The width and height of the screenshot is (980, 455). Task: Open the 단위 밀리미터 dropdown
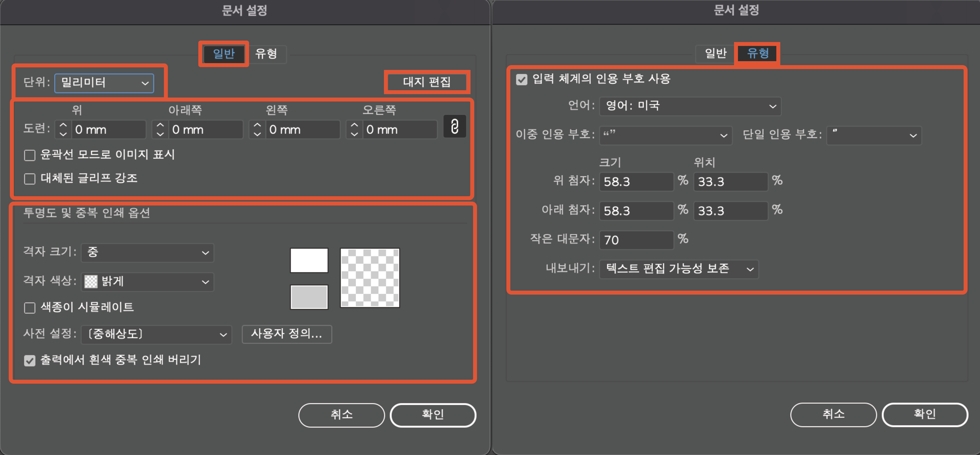104,83
